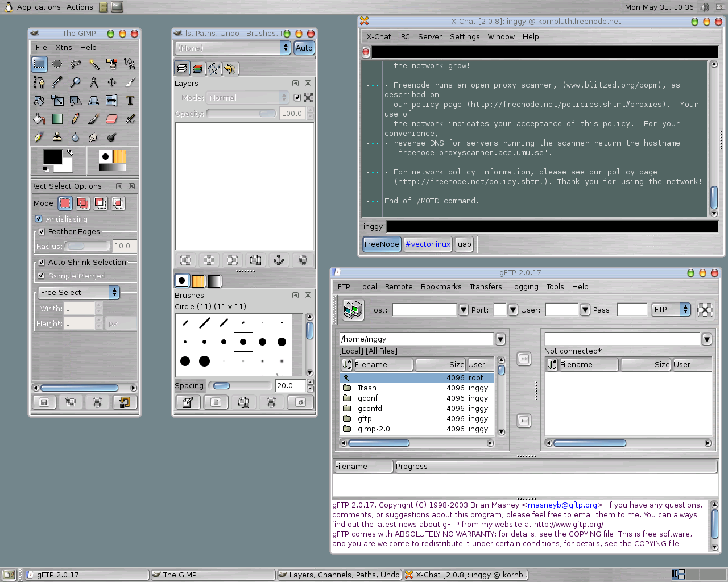Select the Move tool
The image size is (728, 582).
(111, 82)
